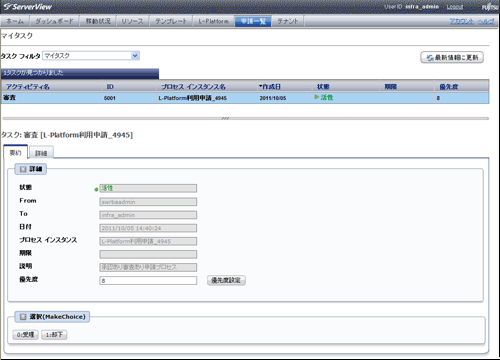Image resolution: width=500 pixels, height=360 pixels.
Task: Open the ヘルプ link
Action: tap(486, 21)
